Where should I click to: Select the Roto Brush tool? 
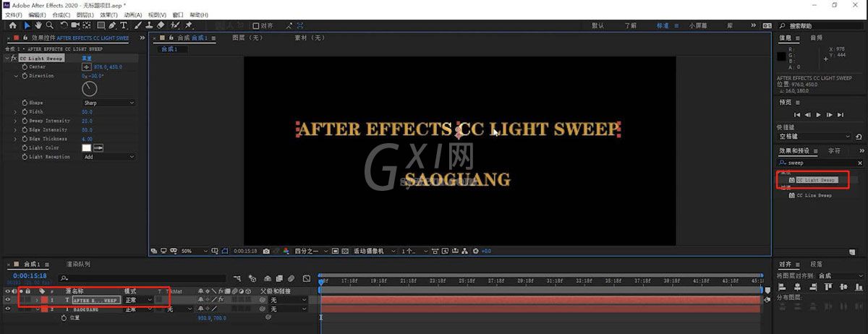(174, 25)
